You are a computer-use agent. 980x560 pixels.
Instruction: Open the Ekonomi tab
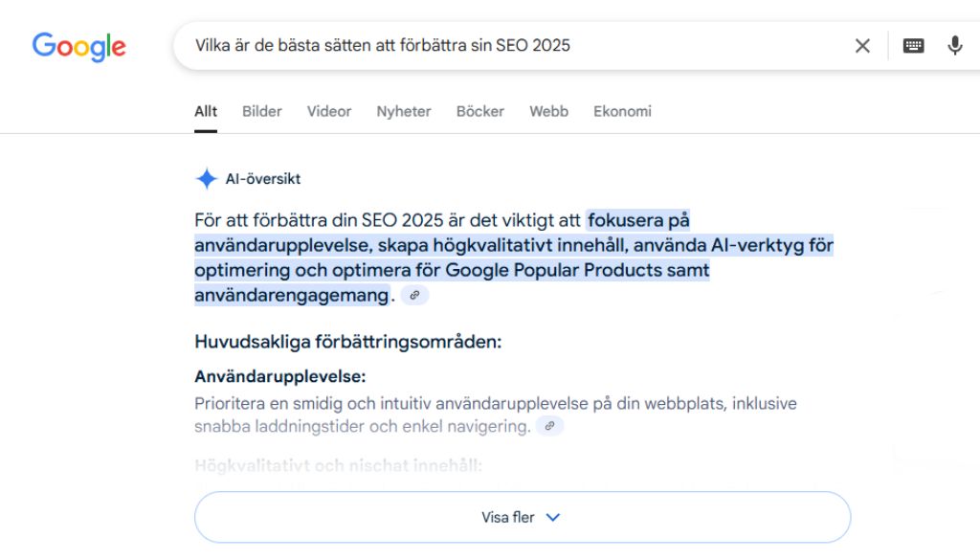click(622, 111)
